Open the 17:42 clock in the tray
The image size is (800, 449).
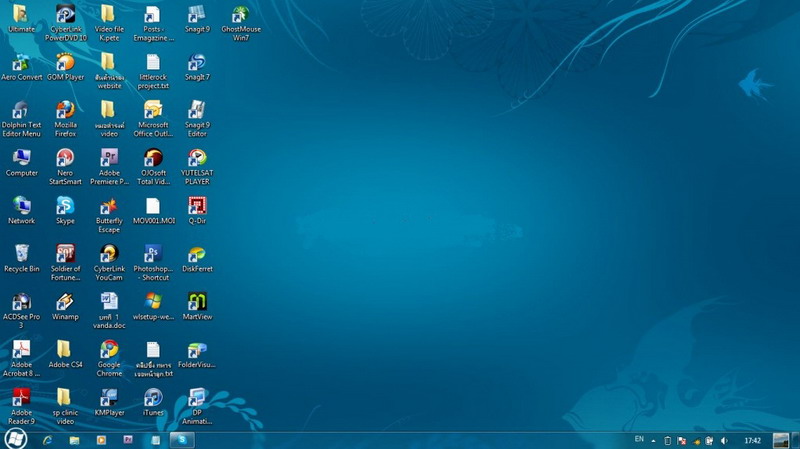click(753, 440)
